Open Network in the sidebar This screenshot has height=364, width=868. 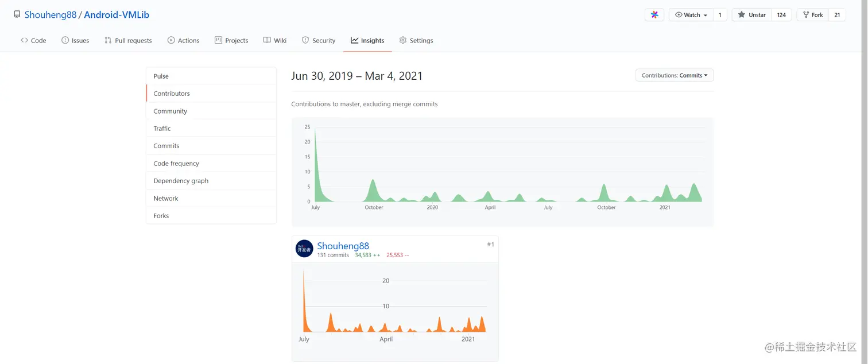click(x=211, y=199)
